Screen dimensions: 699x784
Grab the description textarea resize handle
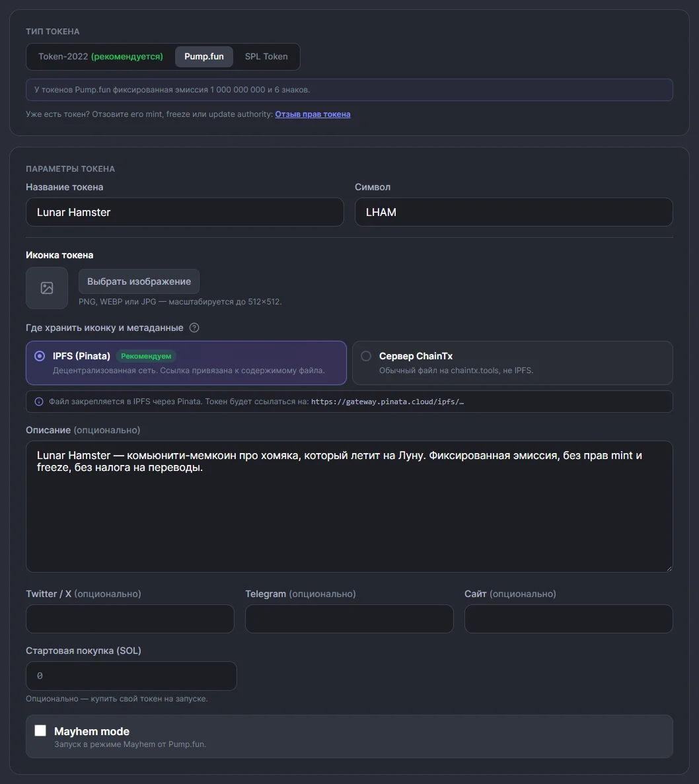(x=669, y=569)
